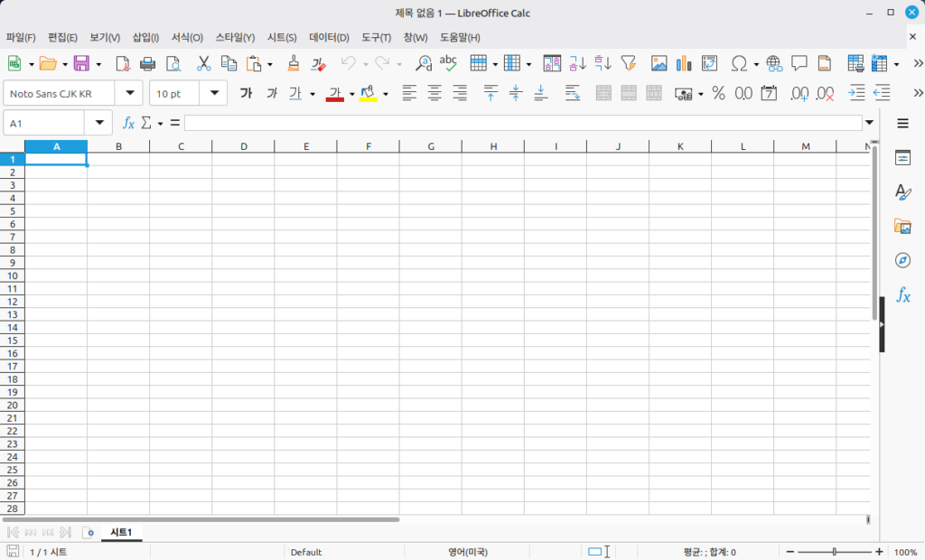This screenshot has height=560, width=925.
Task: Open the Gallery sidebar panel icon
Action: pyautogui.click(x=902, y=226)
